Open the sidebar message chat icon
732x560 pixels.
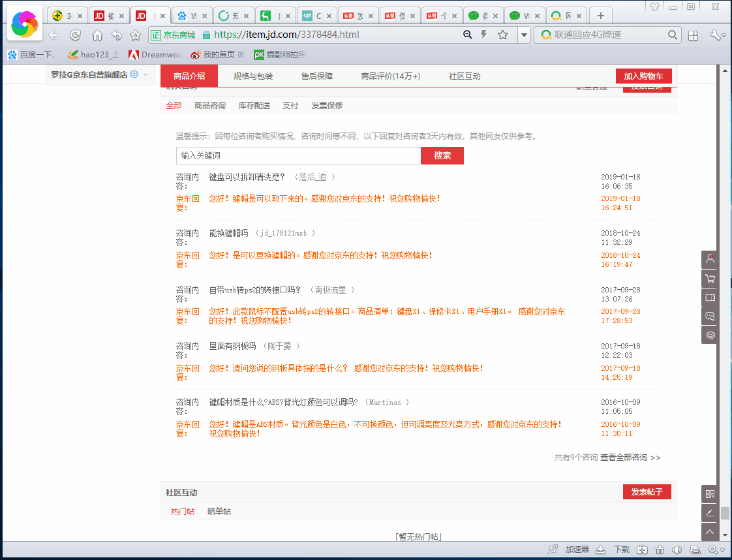(x=710, y=316)
